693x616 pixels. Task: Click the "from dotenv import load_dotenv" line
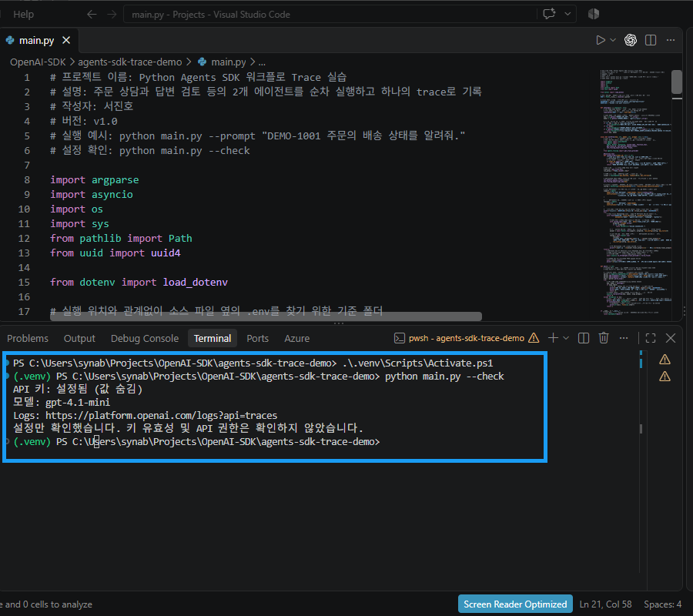(x=139, y=283)
